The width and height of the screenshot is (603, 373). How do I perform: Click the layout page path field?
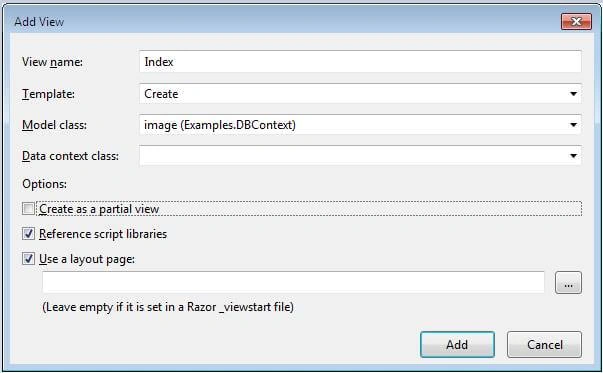[x=293, y=283]
